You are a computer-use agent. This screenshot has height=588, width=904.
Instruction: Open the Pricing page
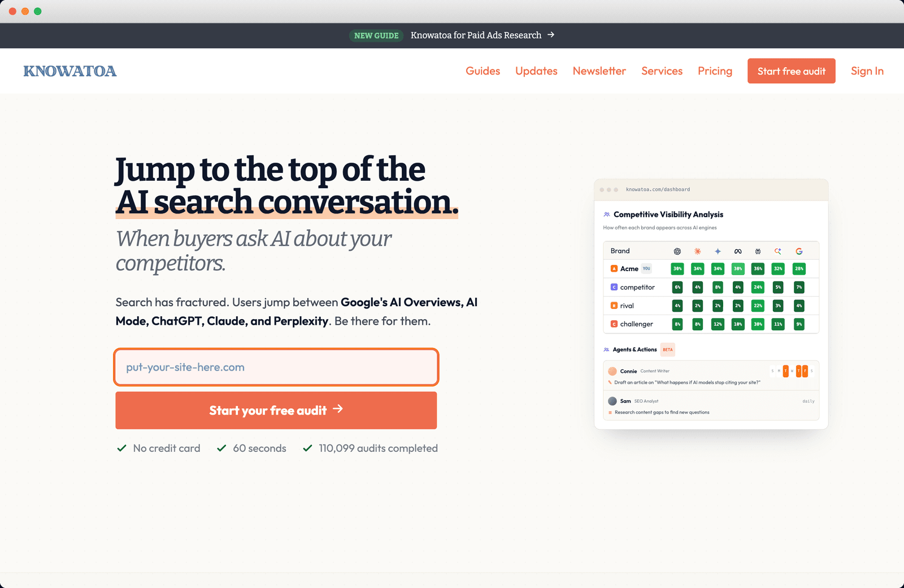[715, 71]
